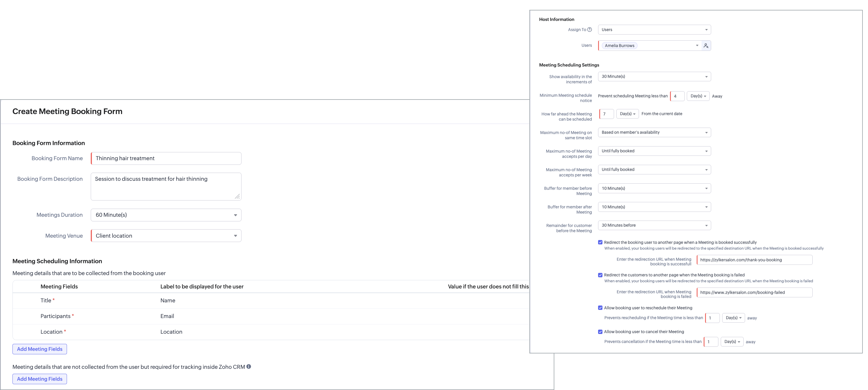Viewport: 868px width, 390px height.
Task: Click the description textarea resize handle
Action: pos(237,196)
